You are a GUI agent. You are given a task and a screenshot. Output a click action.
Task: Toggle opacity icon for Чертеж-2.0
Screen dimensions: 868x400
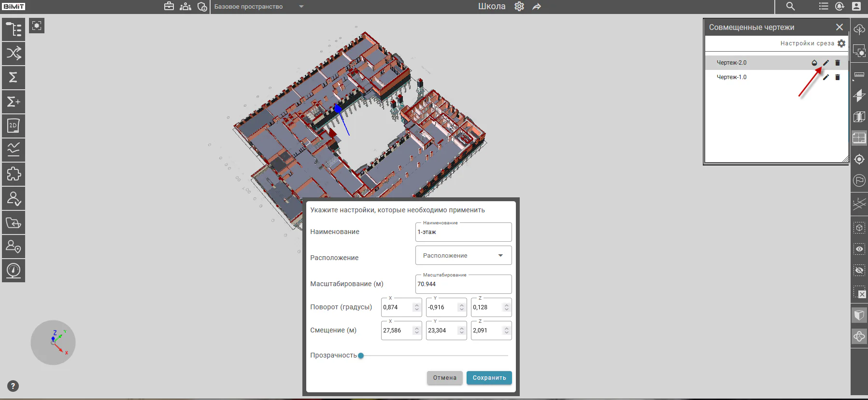point(814,63)
